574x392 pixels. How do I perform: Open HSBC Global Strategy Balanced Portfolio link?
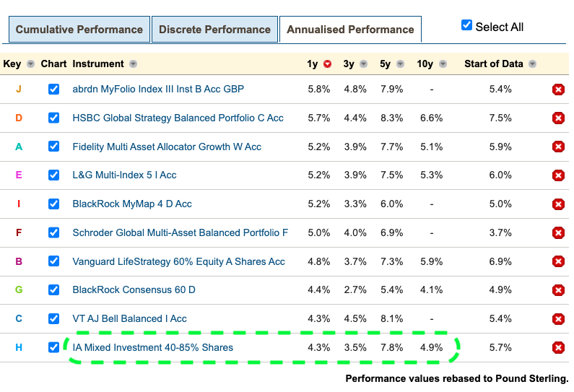[x=178, y=118]
